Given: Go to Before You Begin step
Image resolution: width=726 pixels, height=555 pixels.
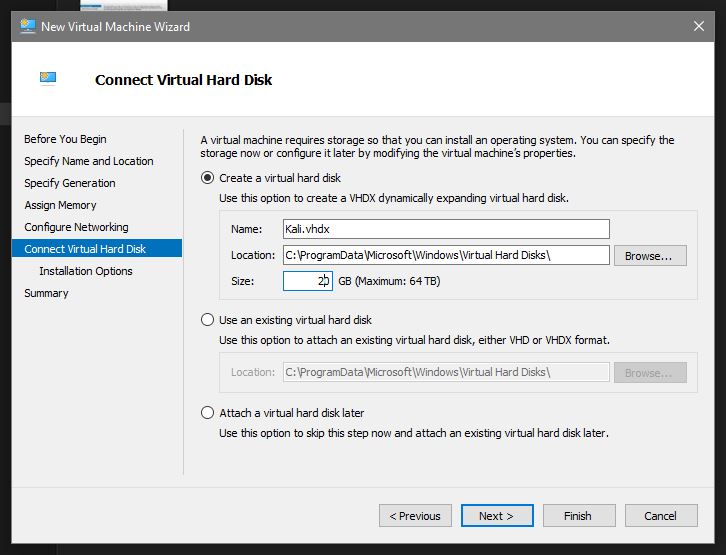Looking at the screenshot, I should [65, 139].
